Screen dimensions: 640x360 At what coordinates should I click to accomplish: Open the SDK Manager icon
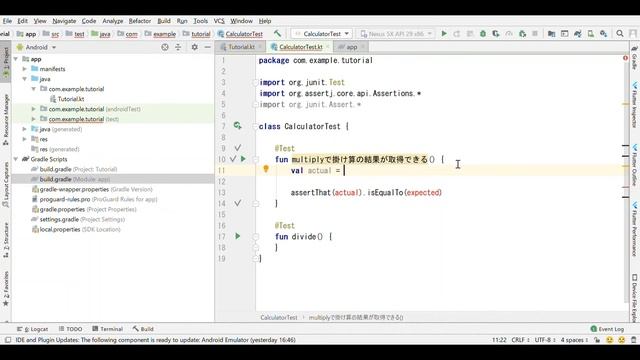click(604, 33)
